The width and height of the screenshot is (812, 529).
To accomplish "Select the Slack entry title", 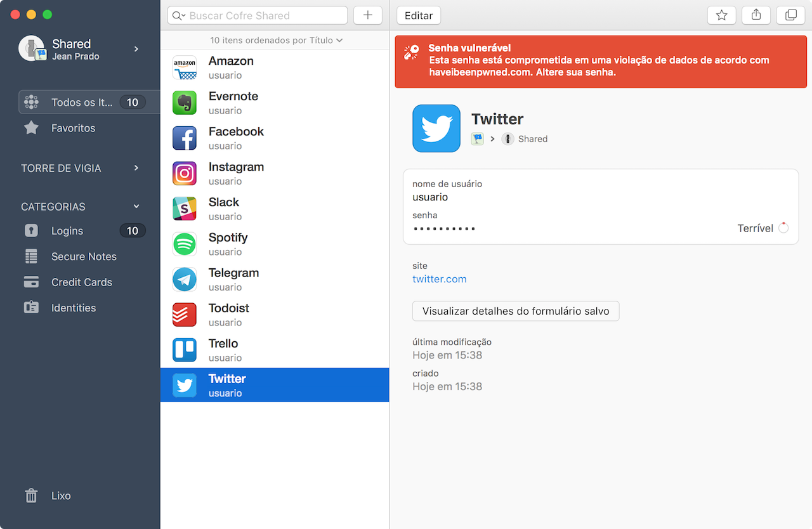I will pos(224,202).
